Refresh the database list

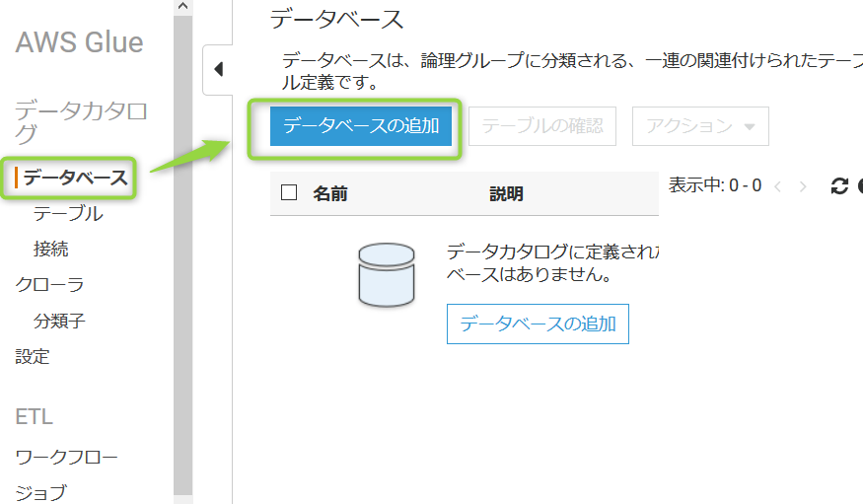838,186
